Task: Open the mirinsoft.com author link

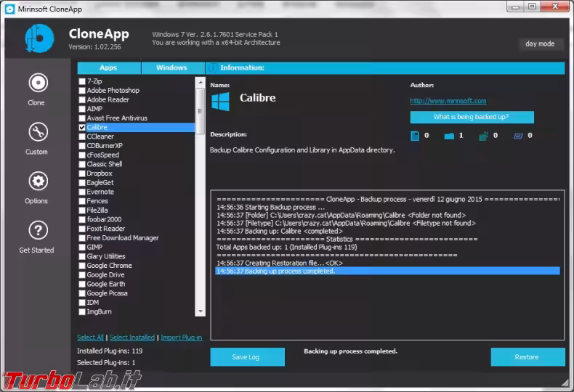Action: tap(448, 101)
